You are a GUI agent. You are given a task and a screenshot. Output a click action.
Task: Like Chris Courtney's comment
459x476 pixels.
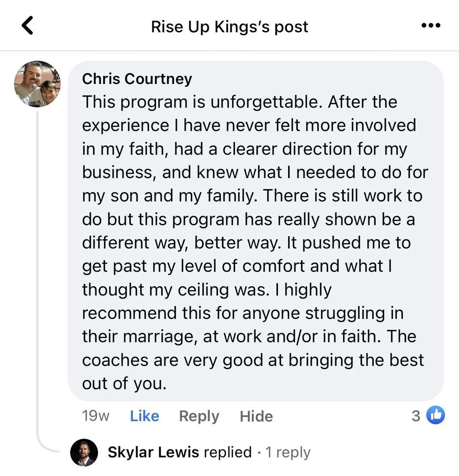144,416
